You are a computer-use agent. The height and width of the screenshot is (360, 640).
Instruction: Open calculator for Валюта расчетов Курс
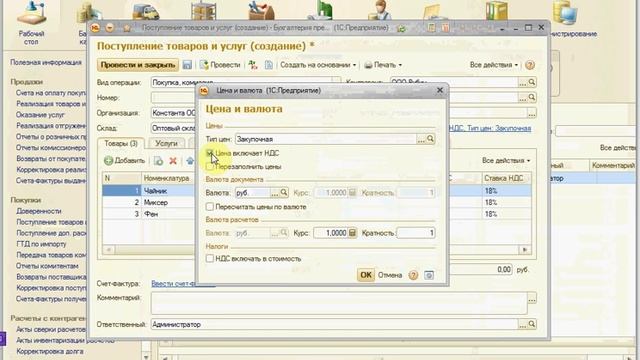(352, 233)
